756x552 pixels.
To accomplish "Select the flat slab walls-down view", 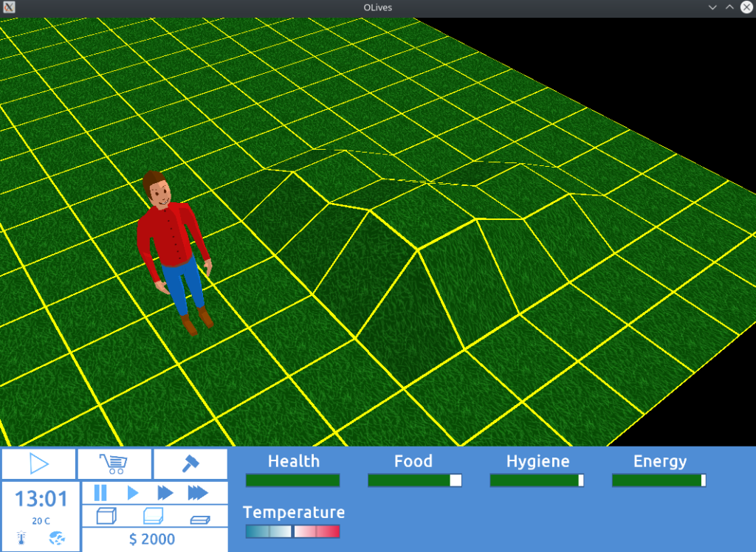I will point(200,520).
